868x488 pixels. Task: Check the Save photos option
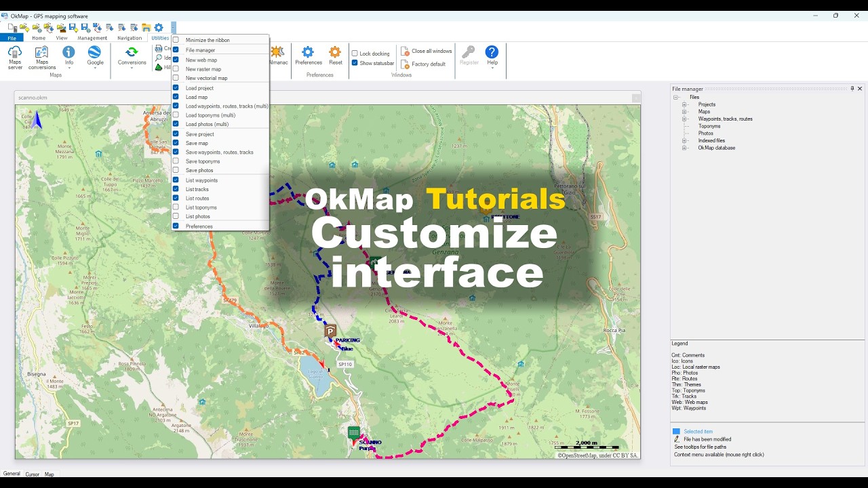176,170
